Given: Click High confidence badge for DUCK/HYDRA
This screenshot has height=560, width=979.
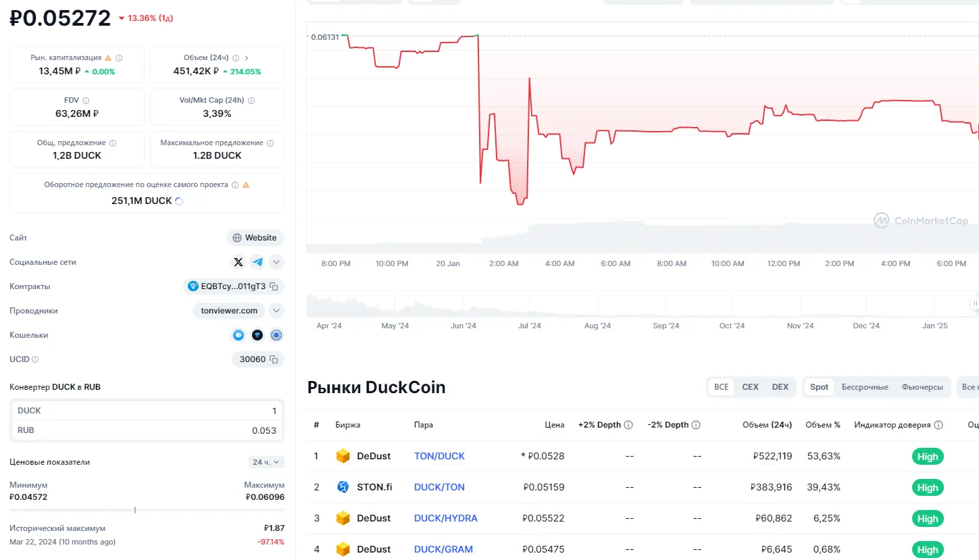Looking at the screenshot, I should [928, 519].
